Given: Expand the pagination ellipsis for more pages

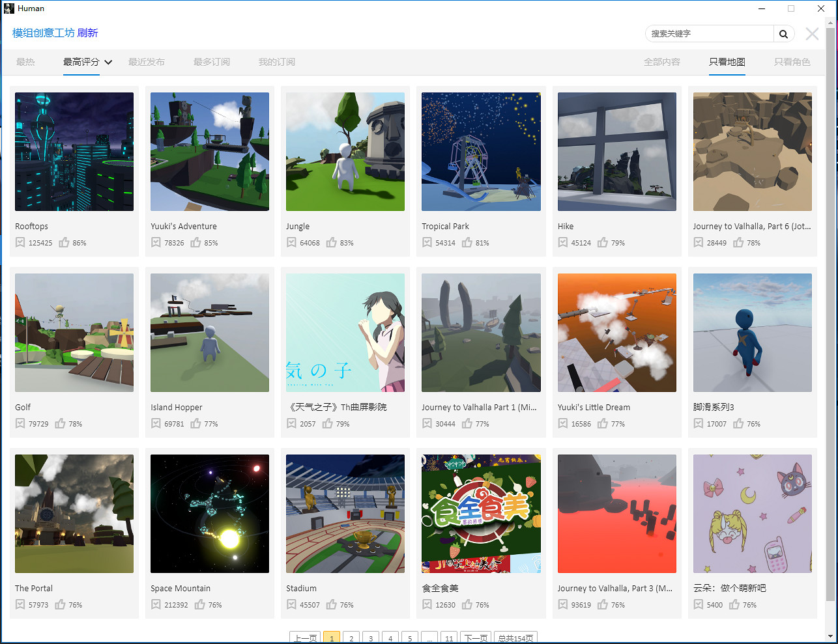Looking at the screenshot, I should pyautogui.click(x=429, y=637).
